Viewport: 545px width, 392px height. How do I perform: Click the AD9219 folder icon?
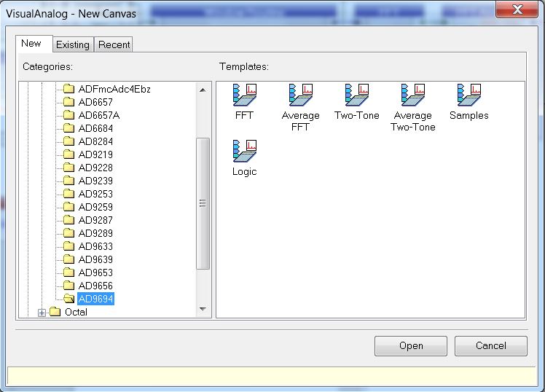pos(68,154)
